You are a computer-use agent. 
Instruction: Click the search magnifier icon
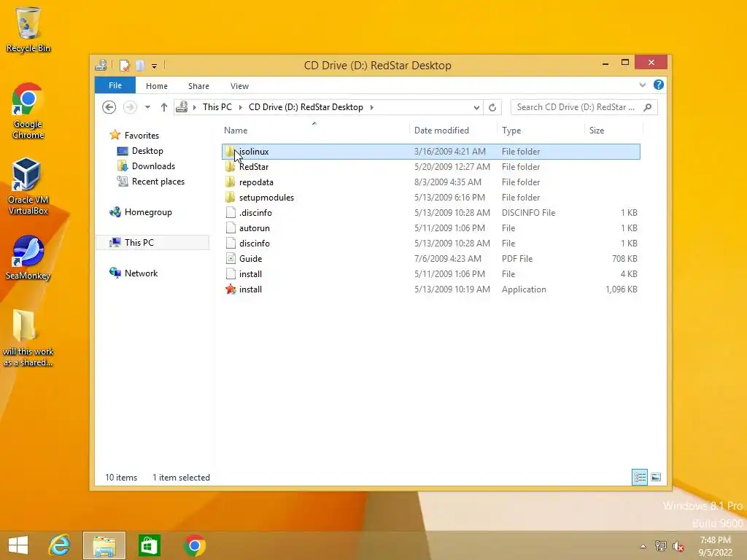[x=648, y=107]
